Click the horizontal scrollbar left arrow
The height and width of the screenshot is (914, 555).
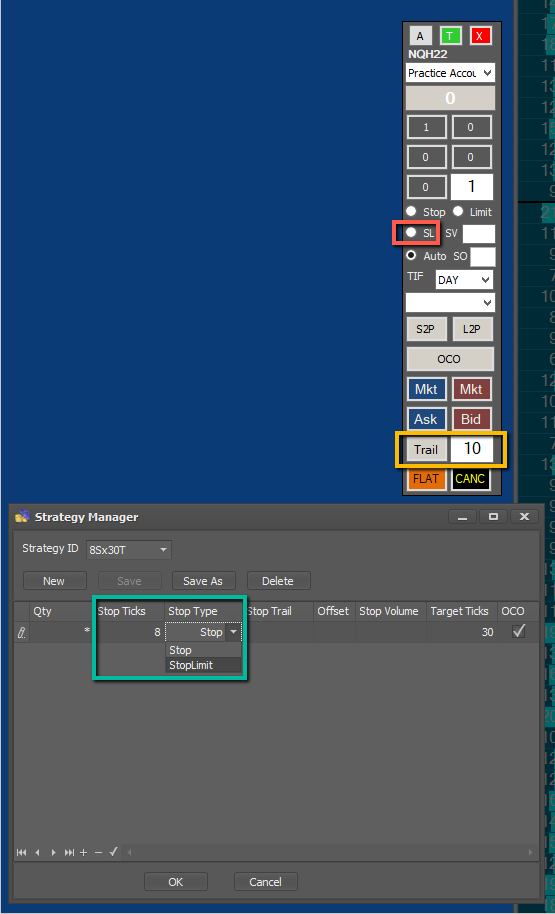tap(129, 852)
